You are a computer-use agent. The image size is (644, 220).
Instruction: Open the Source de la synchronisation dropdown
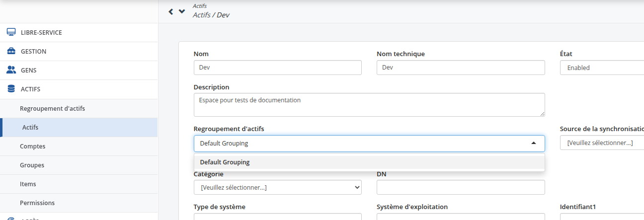click(x=602, y=143)
